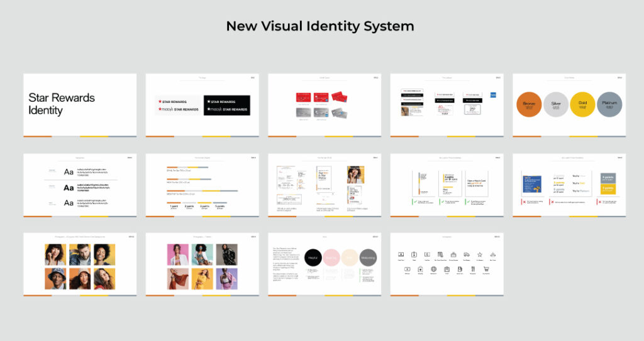Click the blue ad example with the red X
The width and height of the screenshot is (644, 341).
point(532,184)
